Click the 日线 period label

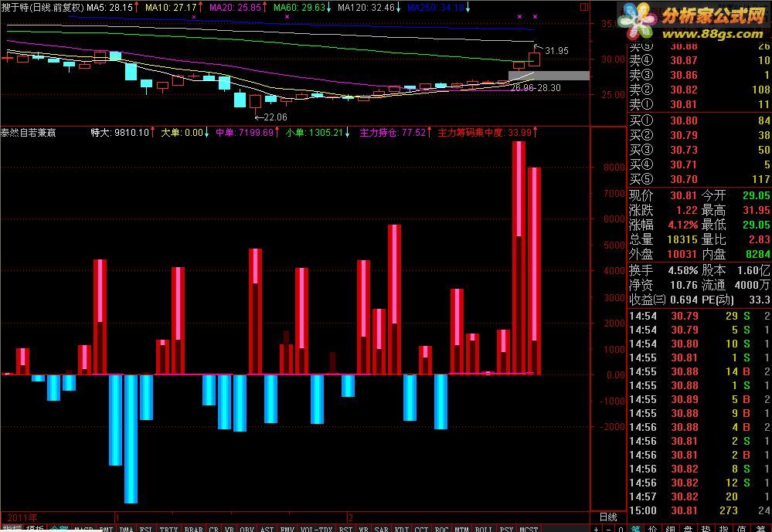(x=608, y=517)
